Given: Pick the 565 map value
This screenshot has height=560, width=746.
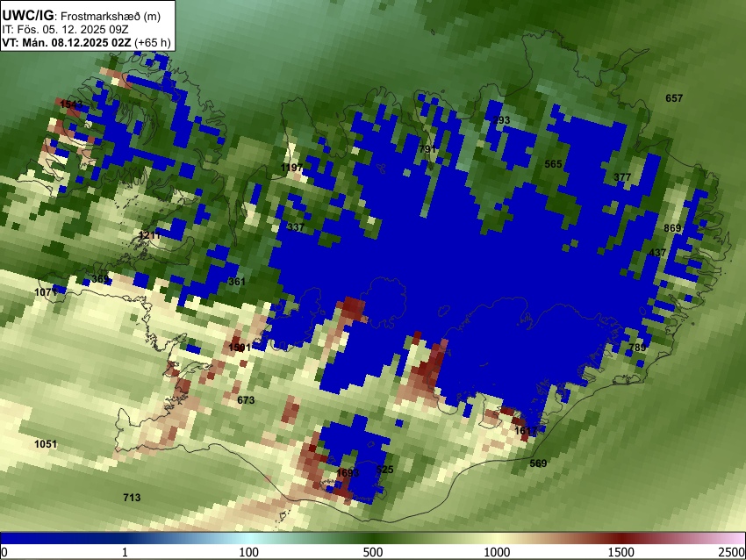Looking at the screenshot, I should point(553,164).
